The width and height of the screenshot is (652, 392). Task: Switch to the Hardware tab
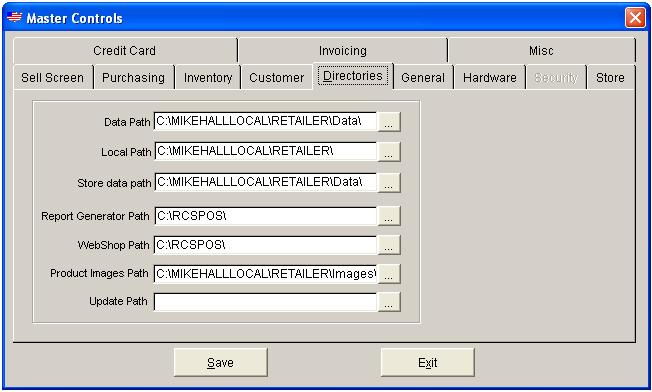pyautogui.click(x=489, y=77)
